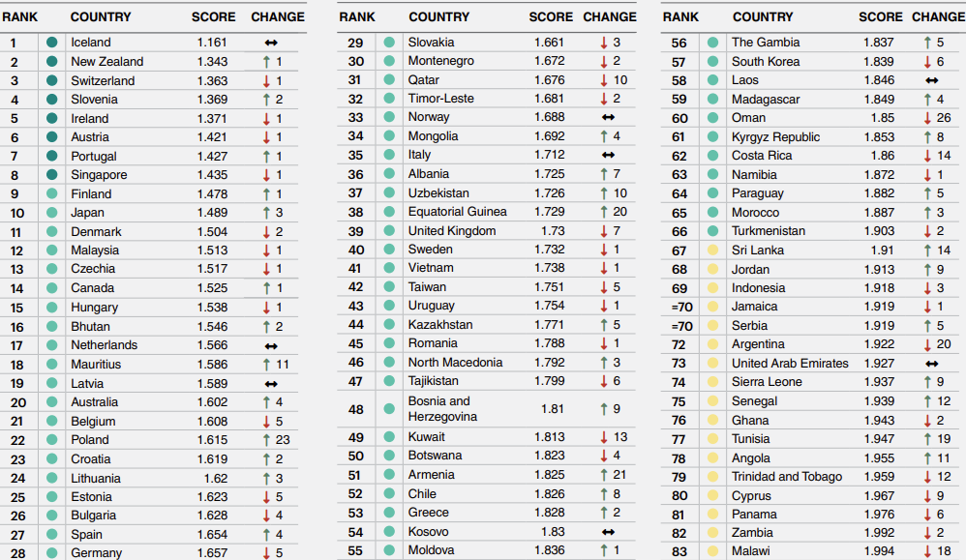Image resolution: width=966 pixels, height=560 pixels.
Task: Click the third table's COUNTRY column header
Action: (763, 17)
